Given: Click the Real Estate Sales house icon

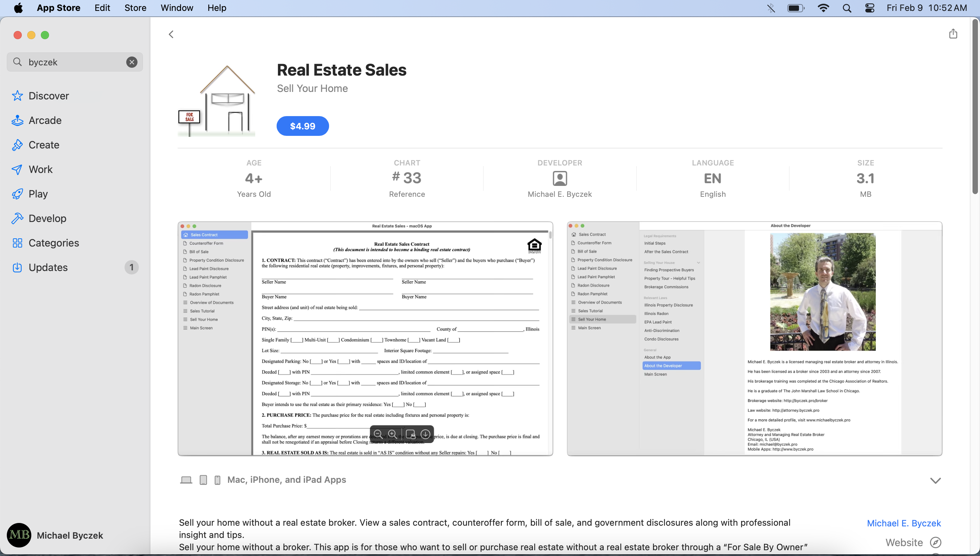Looking at the screenshot, I should click(x=216, y=100).
